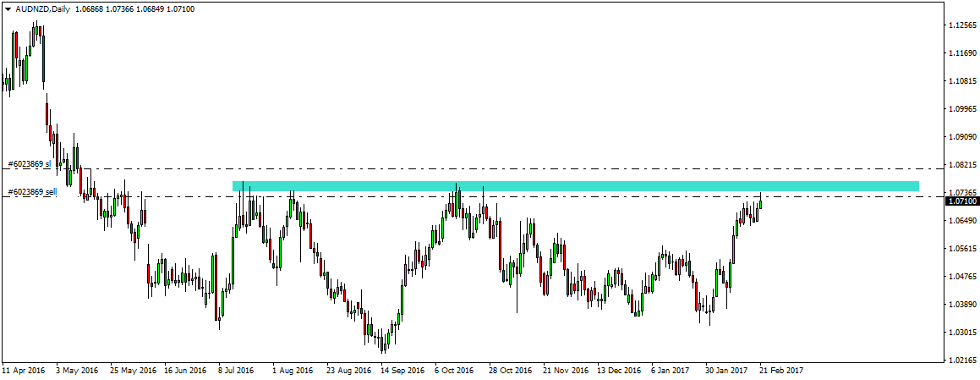Select the #6023869 sell order label
980x380 pixels.
32,192
